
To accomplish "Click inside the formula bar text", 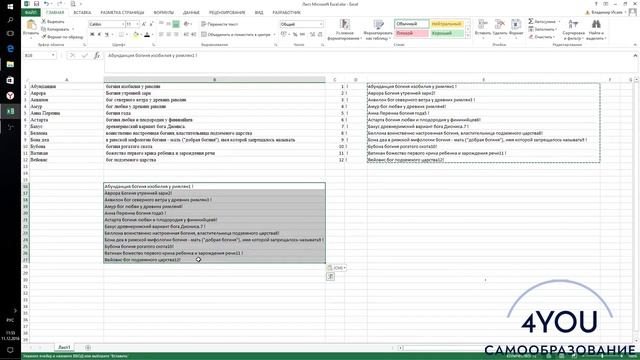I will coord(153,55).
